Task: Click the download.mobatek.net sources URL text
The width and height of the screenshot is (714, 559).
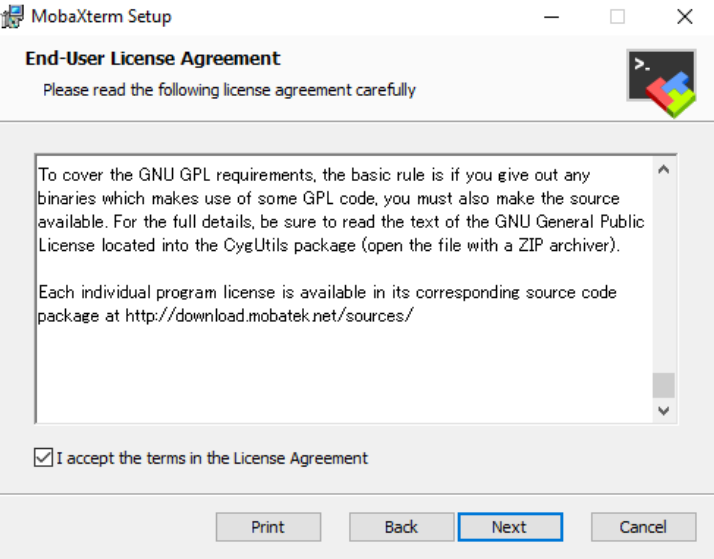Action: click(x=269, y=316)
